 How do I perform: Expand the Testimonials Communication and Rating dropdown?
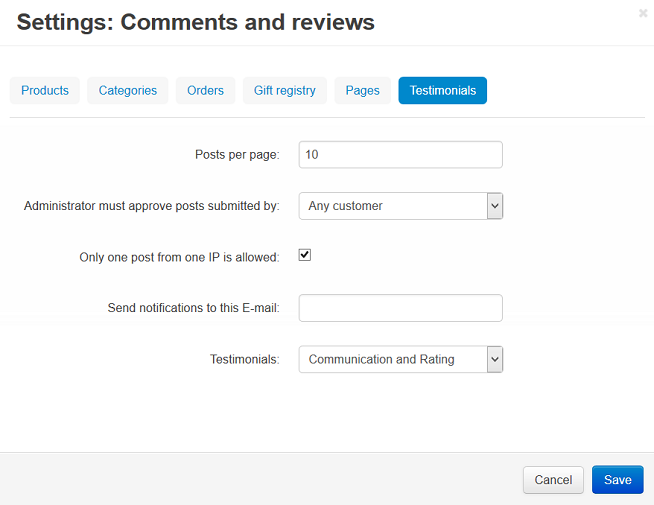400,359
